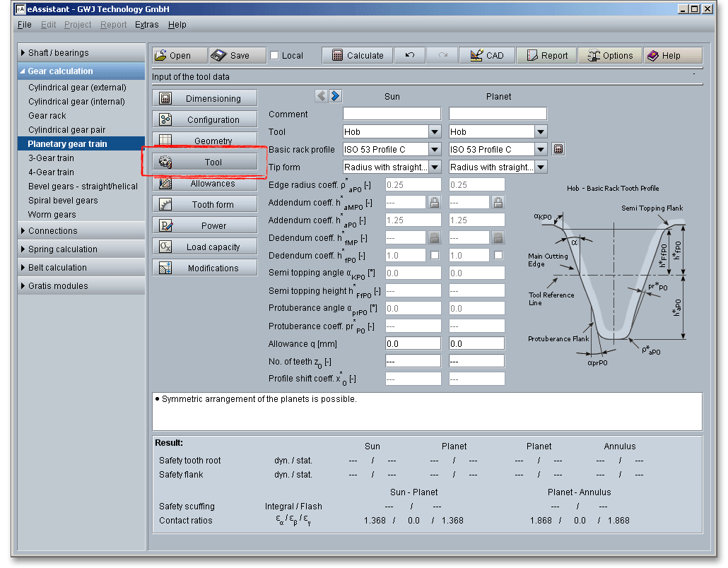Image resolution: width=728 pixels, height=568 pixels.
Task: Toggle Sun dedendum coefficient checkbox
Action: pos(435,256)
